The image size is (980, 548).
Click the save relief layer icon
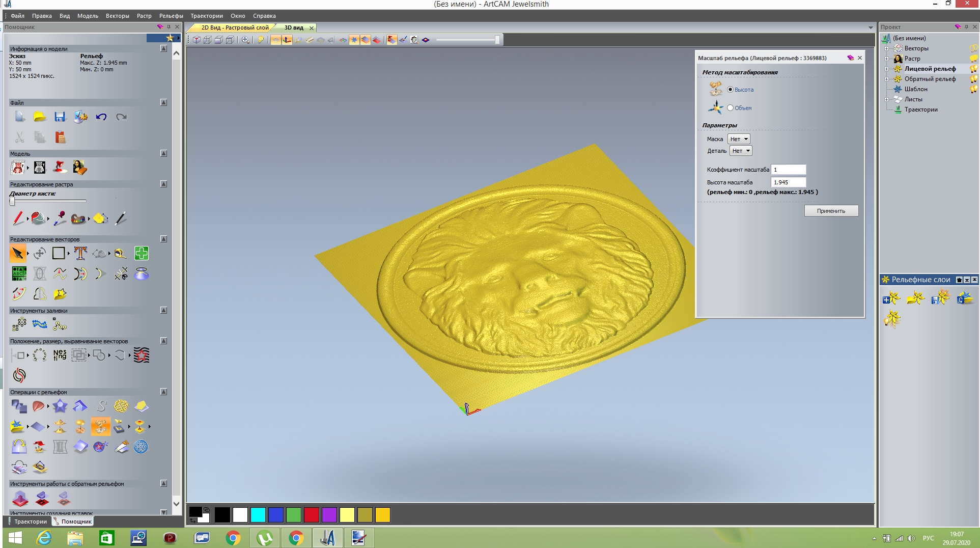(940, 298)
